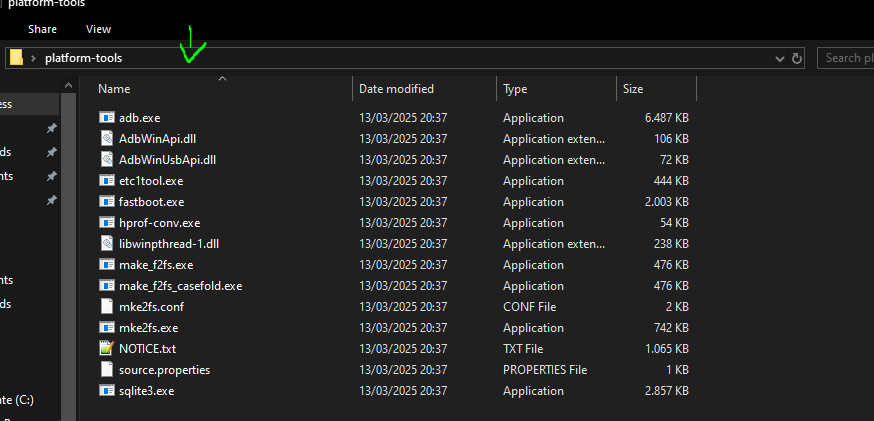Select the sqlite3.exe file name
This screenshot has width=874, height=421.
point(147,390)
